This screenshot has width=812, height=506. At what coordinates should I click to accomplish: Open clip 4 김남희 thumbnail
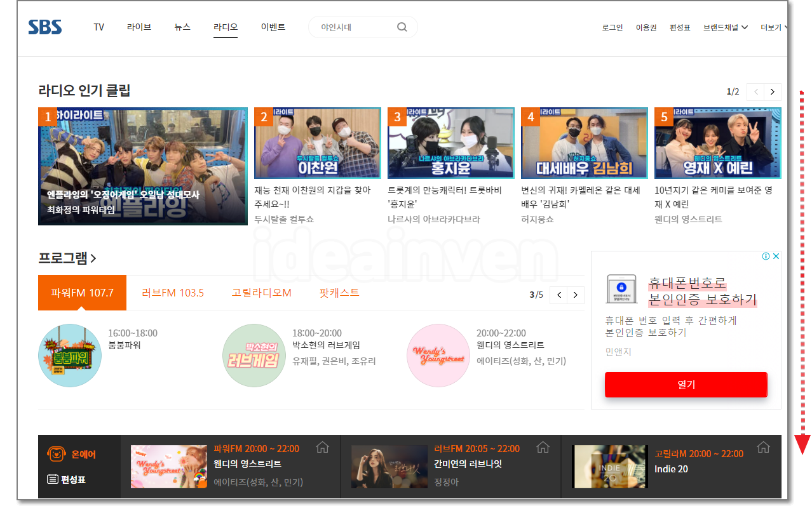[x=585, y=143]
